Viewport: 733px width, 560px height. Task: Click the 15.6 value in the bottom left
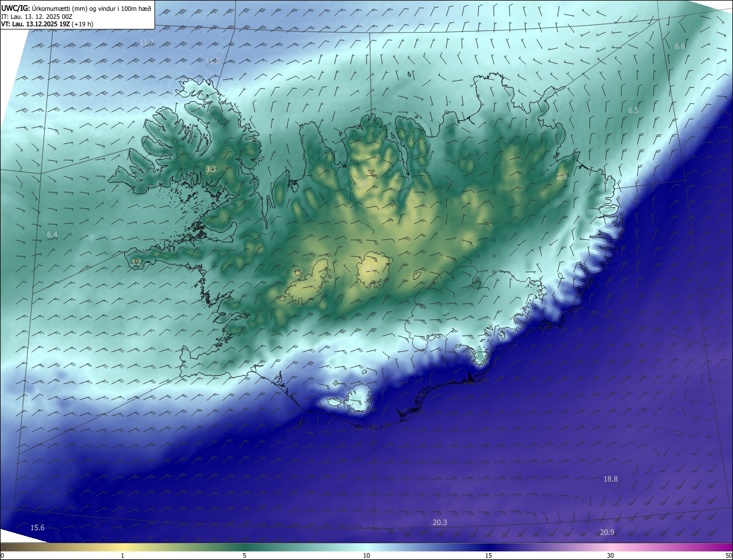37,527
